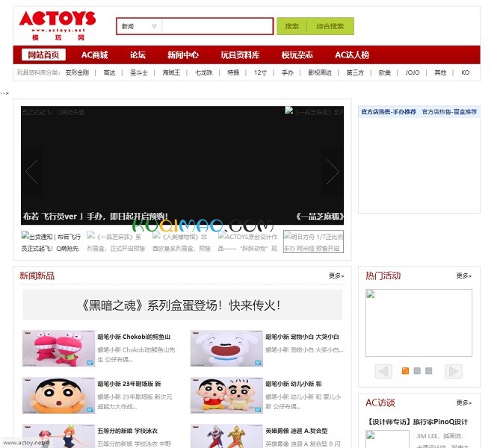Image resolution: width=491 pixels, height=448 pixels.
Task: Select the 海贼王 category link
Action: click(171, 72)
